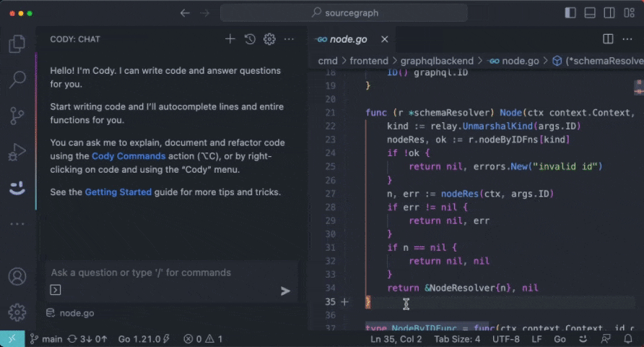
Task: Click the Cody Commands link
Action: 128,156
